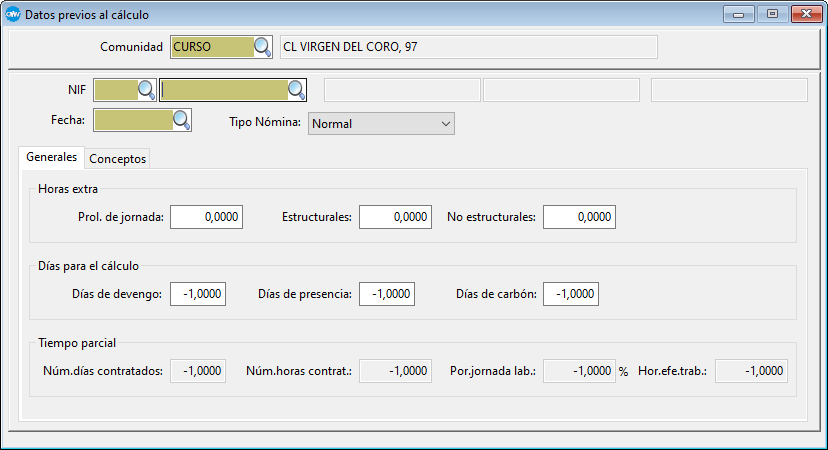Image resolution: width=828 pixels, height=450 pixels.
Task: Click the Comunidad search magnifier icon
Action: tap(262, 47)
